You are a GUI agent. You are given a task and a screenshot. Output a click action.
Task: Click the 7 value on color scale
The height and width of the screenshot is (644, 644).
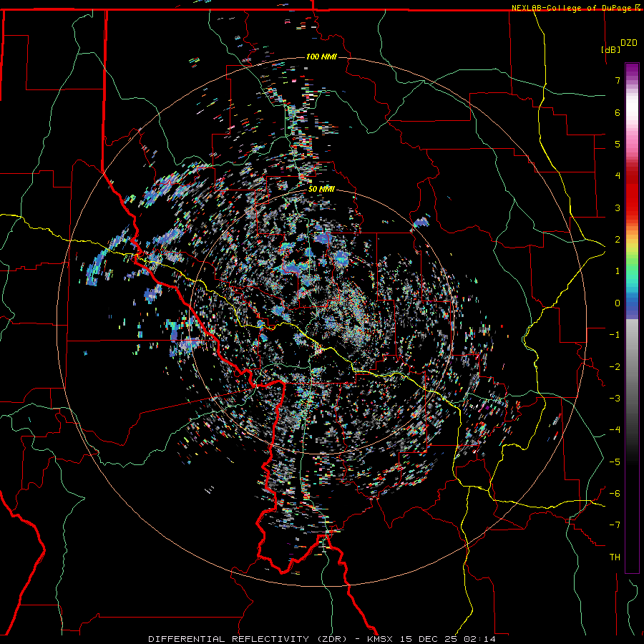(x=618, y=80)
